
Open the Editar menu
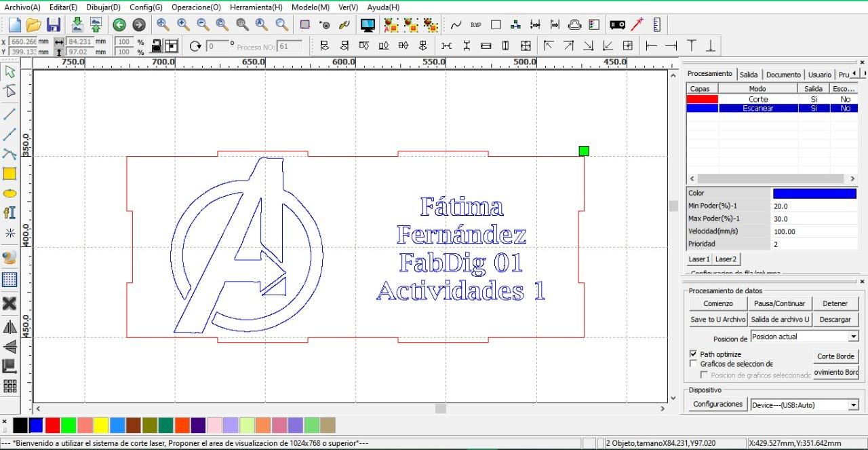coord(63,7)
